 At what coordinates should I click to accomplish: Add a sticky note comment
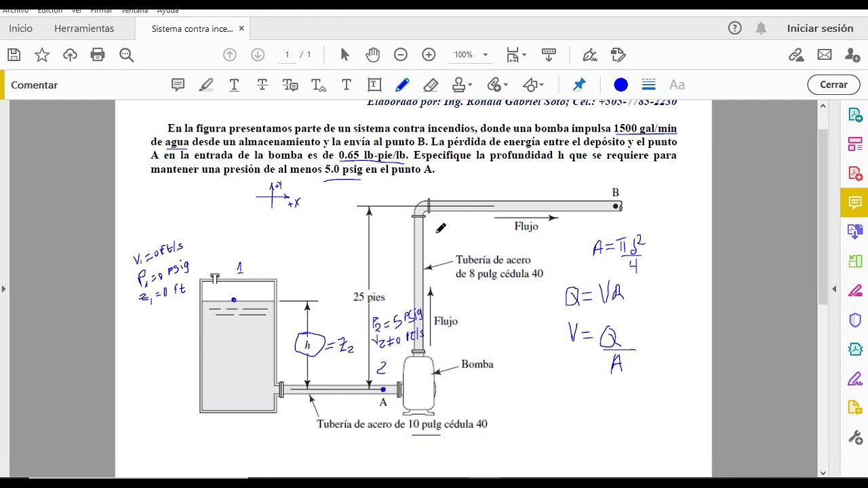(x=178, y=85)
